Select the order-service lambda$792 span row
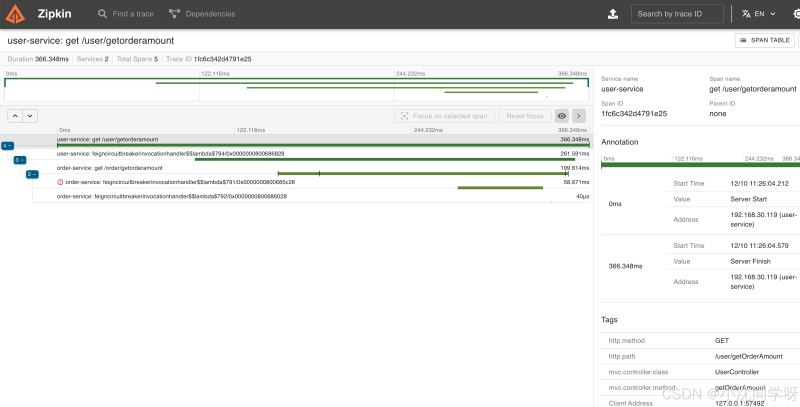 (x=323, y=198)
